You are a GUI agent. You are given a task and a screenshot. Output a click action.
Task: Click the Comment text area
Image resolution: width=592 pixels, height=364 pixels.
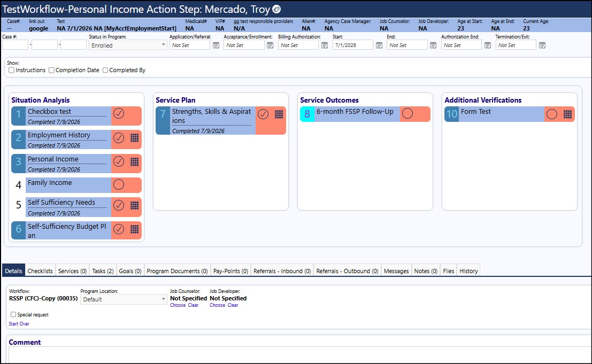coord(300,354)
